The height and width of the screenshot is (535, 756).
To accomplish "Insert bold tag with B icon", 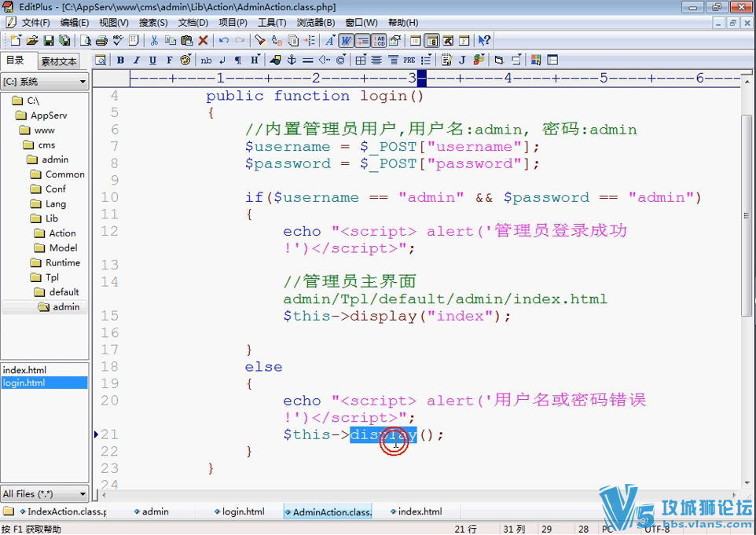I will click(120, 60).
